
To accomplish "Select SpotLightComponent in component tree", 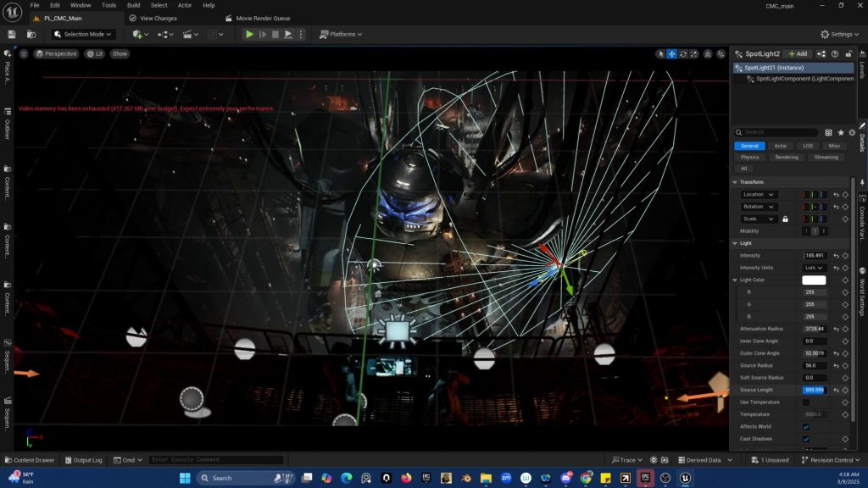I will click(800, 79).
